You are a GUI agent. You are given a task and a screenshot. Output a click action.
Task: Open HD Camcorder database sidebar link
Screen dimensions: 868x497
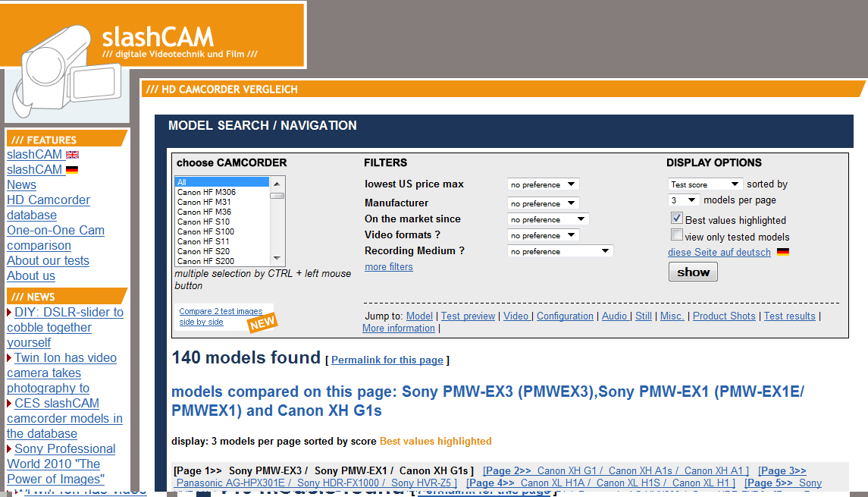click(49, 208)
